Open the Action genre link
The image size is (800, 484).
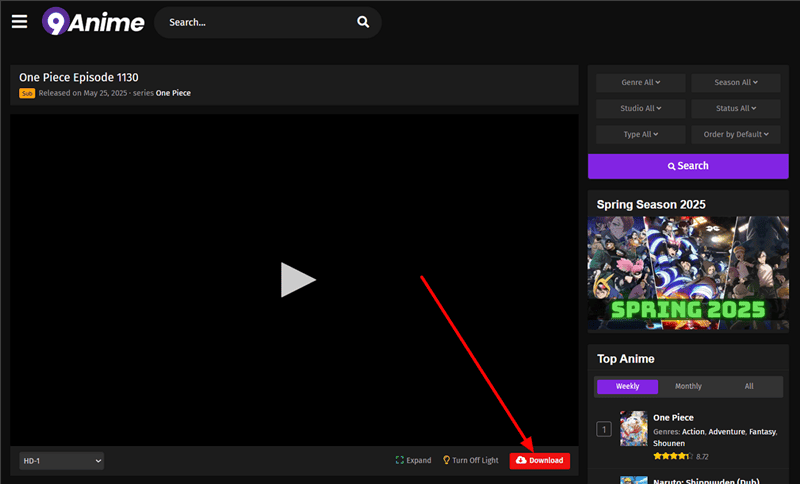tap(693, 432)
